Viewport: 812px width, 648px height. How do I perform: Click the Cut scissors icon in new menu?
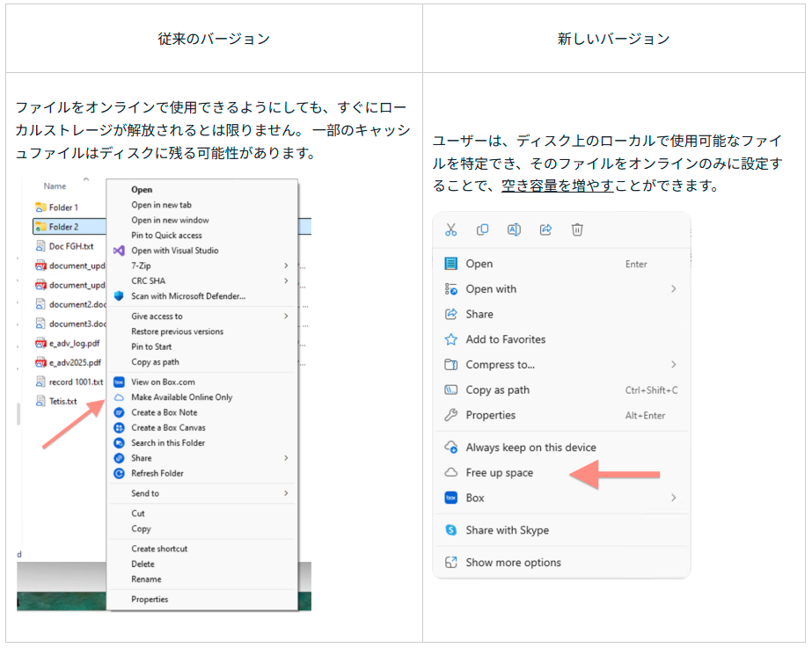point(450,229)
